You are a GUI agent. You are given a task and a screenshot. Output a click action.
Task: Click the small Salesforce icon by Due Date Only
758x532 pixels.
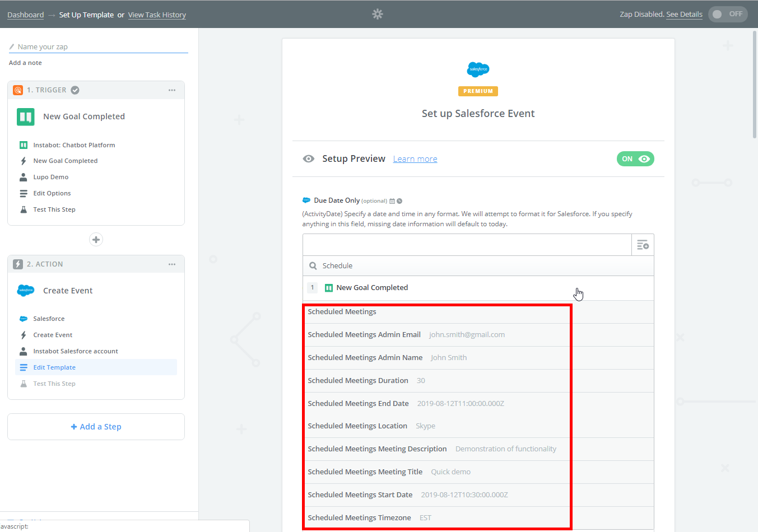pyautogui.click(x=306, y=200)
